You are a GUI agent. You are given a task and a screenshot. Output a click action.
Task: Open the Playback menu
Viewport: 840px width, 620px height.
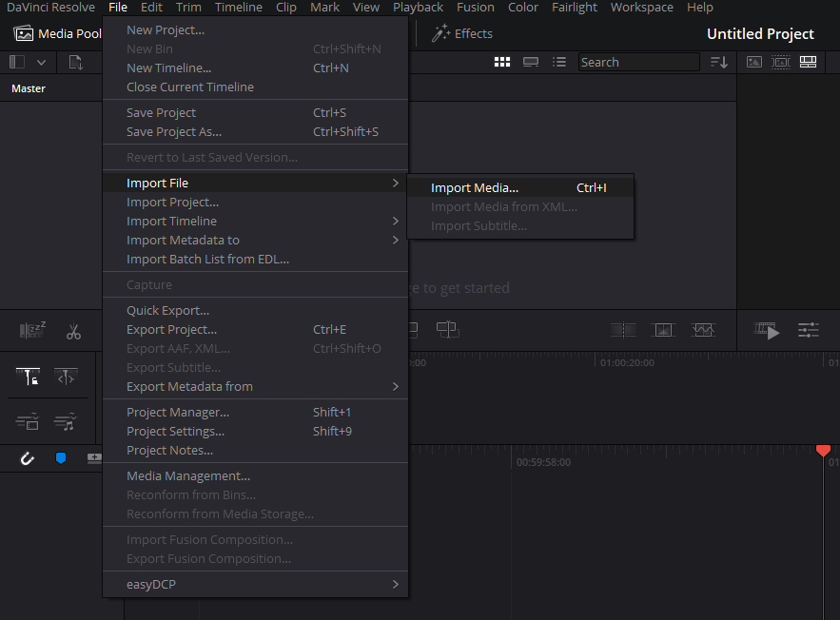pyautogui.click(x=418, y=8)
